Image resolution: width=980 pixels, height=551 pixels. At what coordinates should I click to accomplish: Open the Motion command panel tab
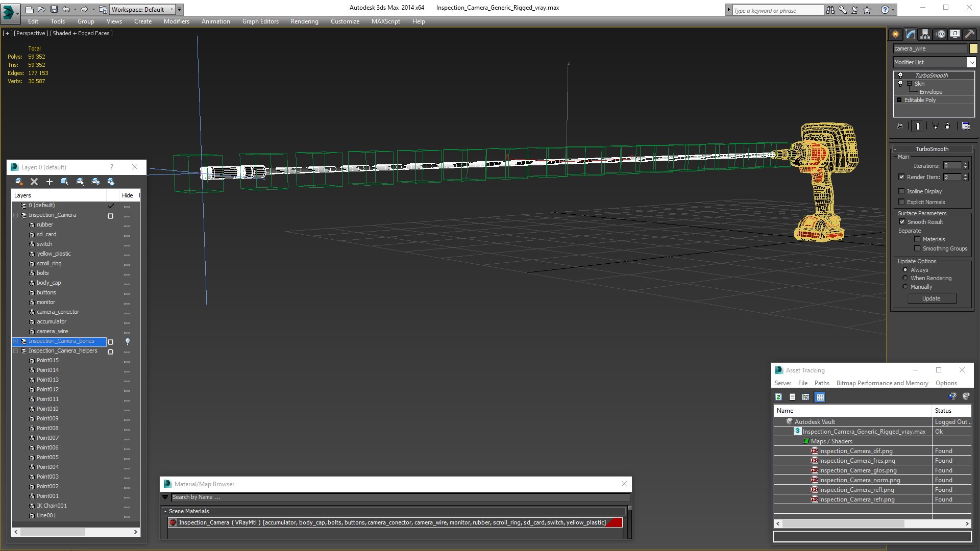pyautogui.click(x=941, y=34)
